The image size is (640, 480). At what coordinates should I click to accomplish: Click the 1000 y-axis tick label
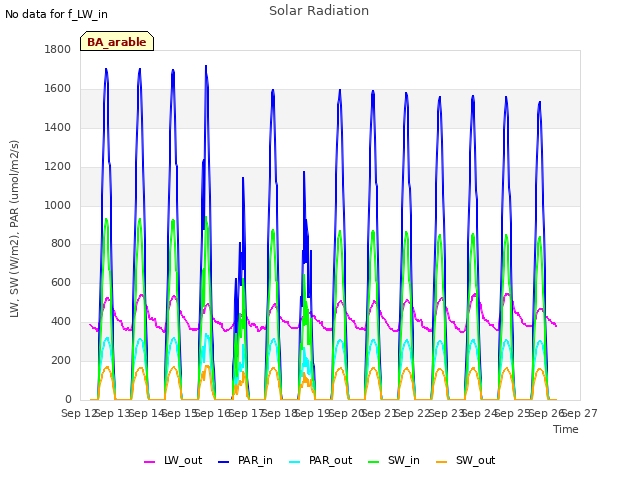[58, 205]
